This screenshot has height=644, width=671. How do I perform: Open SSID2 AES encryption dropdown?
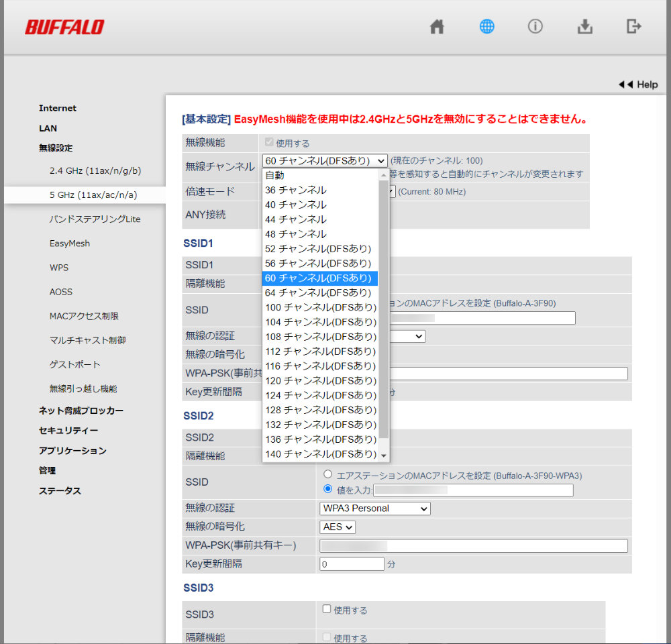click(338, 527)
